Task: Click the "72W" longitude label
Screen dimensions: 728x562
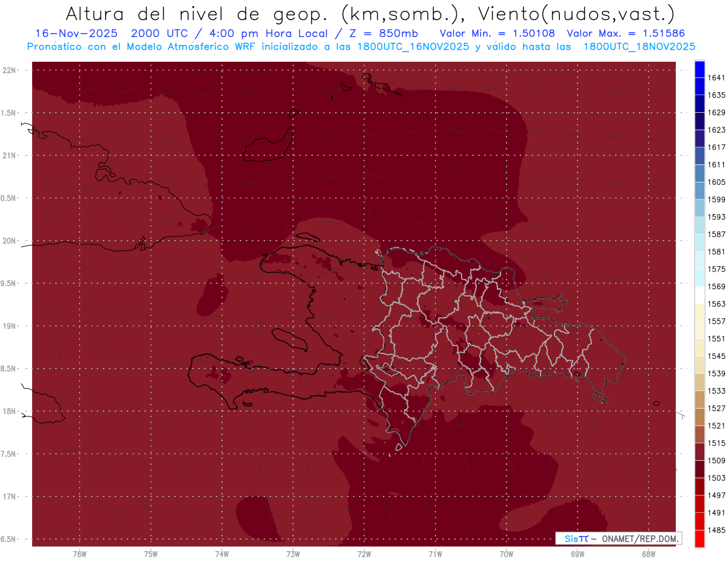Action: 364,554
